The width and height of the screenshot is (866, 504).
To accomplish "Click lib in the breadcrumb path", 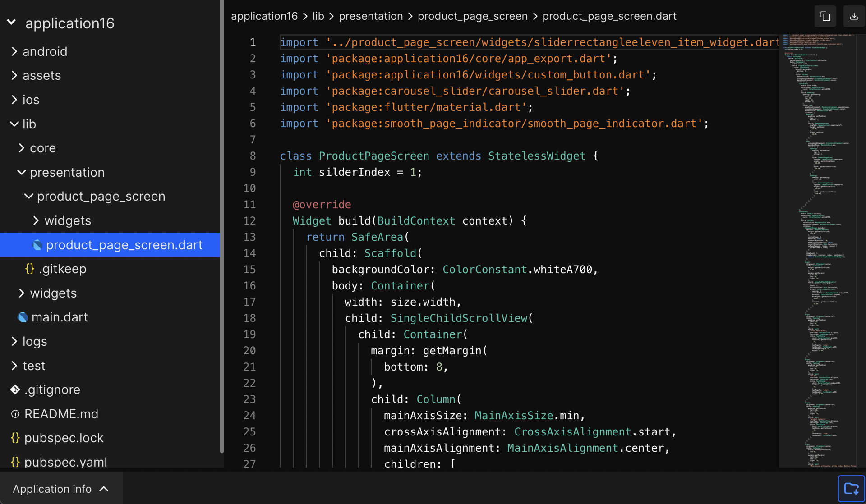I will click(x=318, y=16).
